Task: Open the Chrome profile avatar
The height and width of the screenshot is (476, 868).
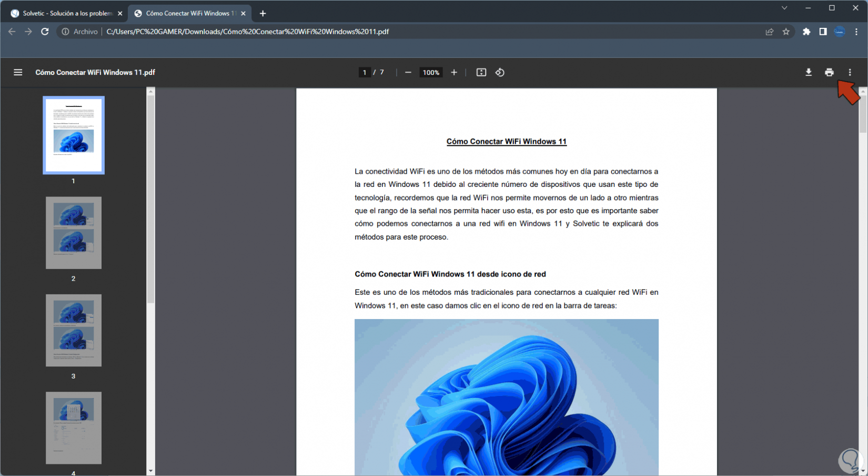Action: click(x=840, y=32)
